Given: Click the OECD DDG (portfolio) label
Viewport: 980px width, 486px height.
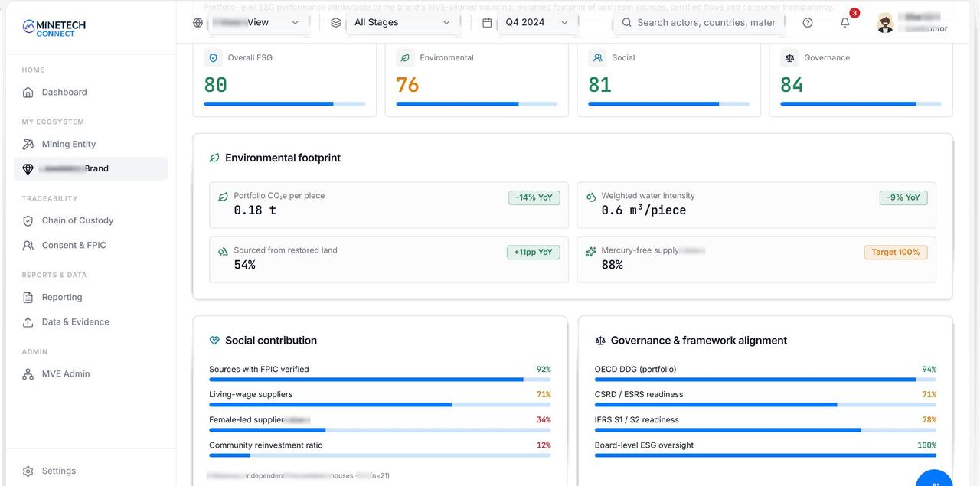Looking at the screenshot, I should pos(635,369).
